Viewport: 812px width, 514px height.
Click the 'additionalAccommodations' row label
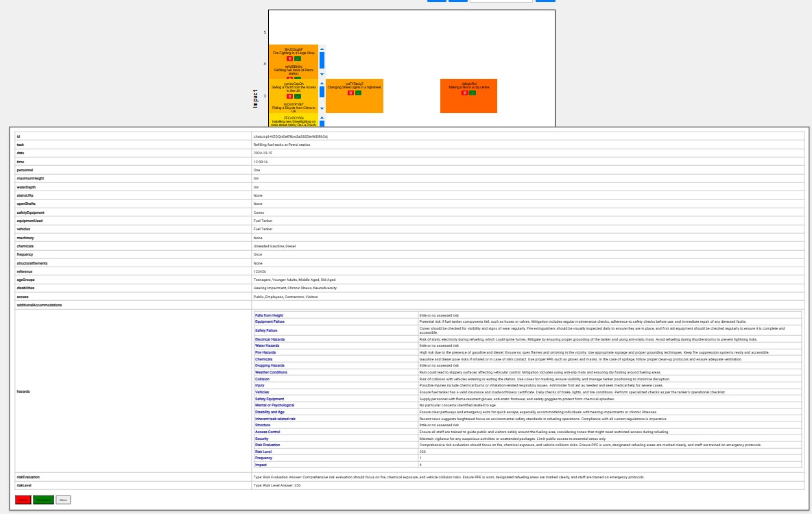39,305
